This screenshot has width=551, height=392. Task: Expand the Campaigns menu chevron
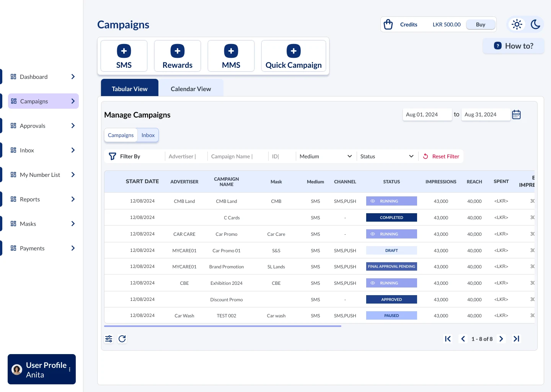[x=73, y=101]
